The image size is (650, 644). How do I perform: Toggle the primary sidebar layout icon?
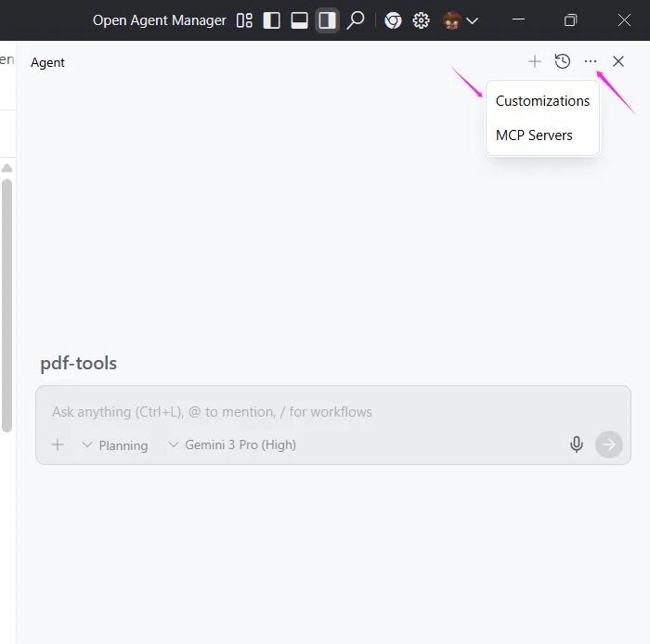click(x=271, y=20)
